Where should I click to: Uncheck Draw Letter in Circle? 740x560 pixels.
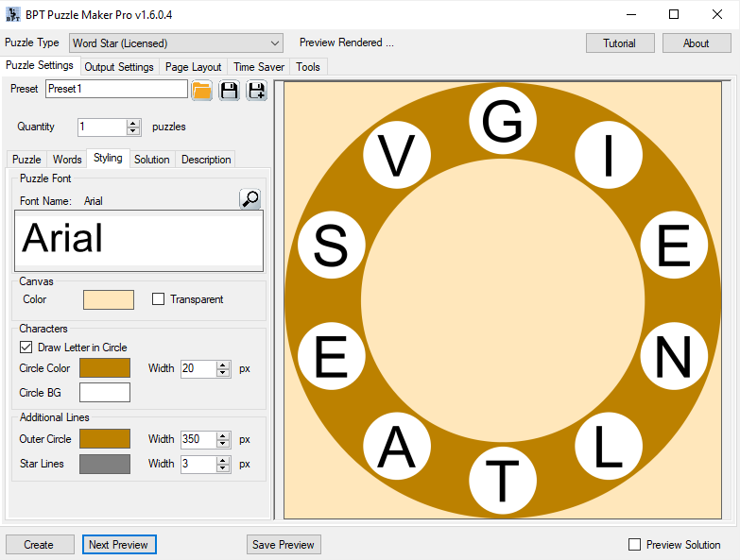[x=26, y=348]
